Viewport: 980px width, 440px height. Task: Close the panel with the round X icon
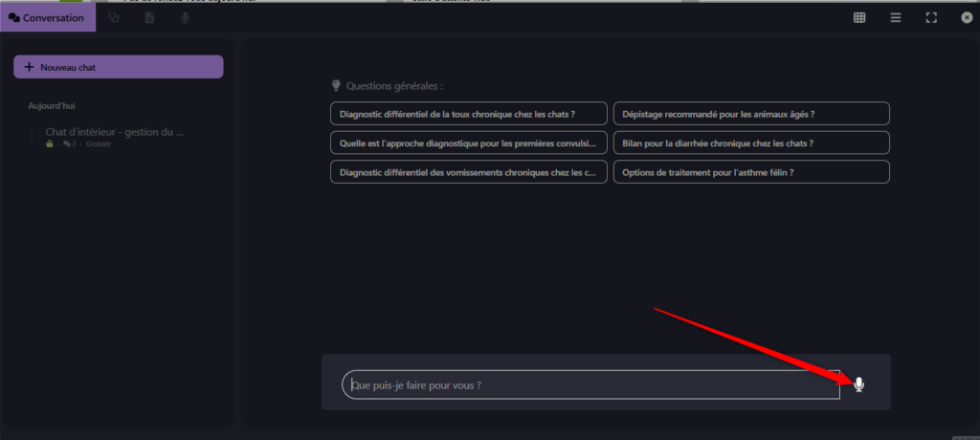[966, 17]
